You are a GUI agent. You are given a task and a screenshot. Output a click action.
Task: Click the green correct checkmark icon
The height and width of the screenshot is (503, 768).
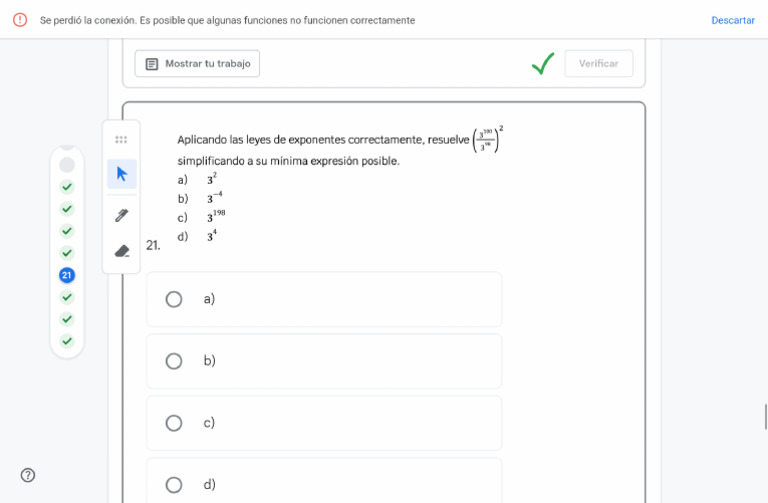coord(543,64)
